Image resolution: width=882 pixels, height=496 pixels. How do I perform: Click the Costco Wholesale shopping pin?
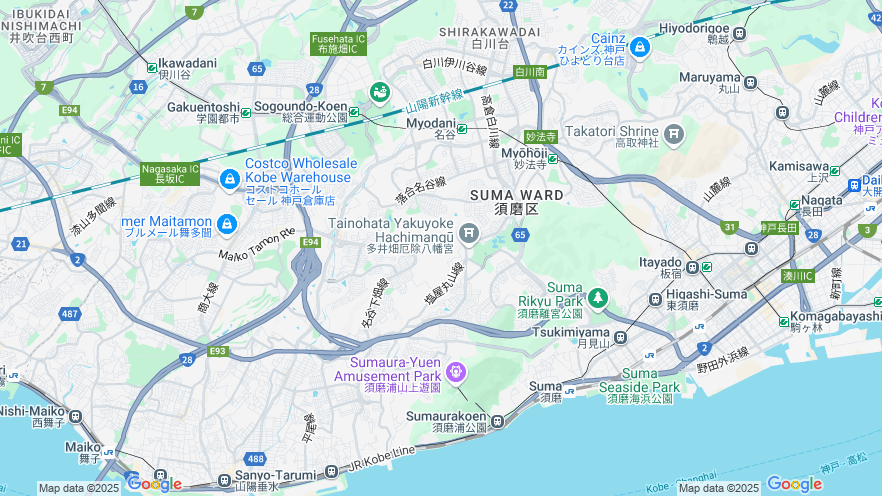pyautogui.click(x=230, y=180)
